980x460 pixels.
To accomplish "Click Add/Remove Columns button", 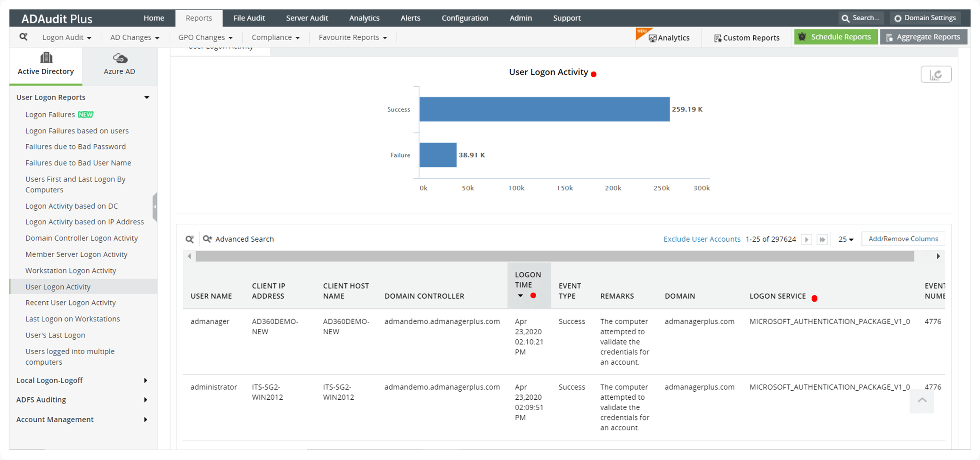I will pyautogui.click(x=903, y=239).
